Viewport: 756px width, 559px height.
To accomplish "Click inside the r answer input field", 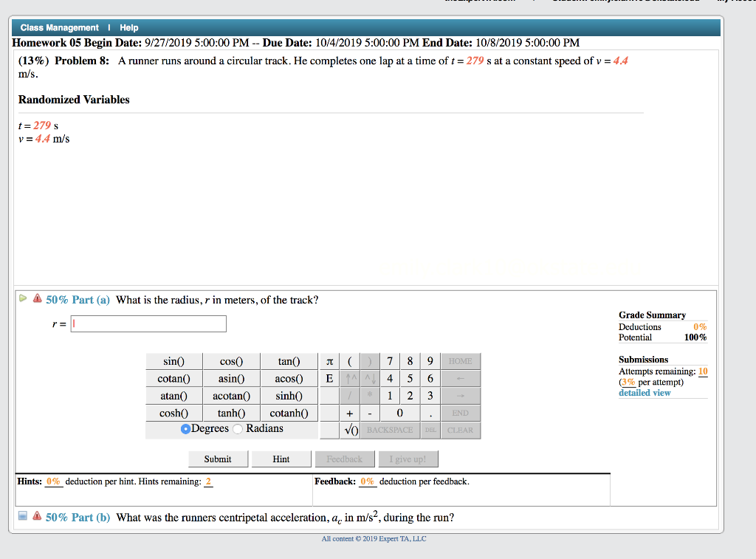I will click(148, 323).
